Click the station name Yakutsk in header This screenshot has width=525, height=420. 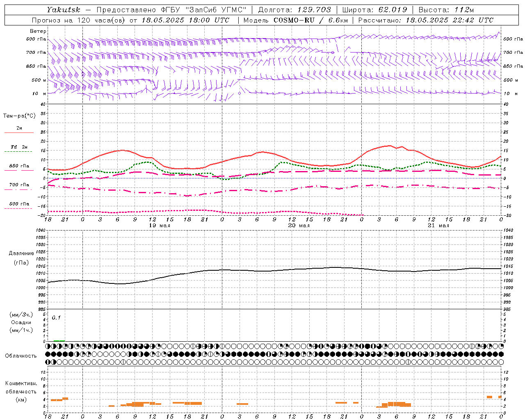pyautogui.click(x=64, y=9)
